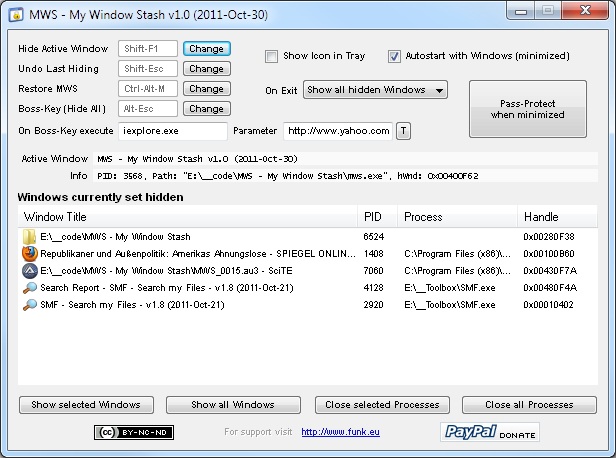616x458 pixels.
Task: Click handle value 0x00480F4A
Action: click(550, 288)
